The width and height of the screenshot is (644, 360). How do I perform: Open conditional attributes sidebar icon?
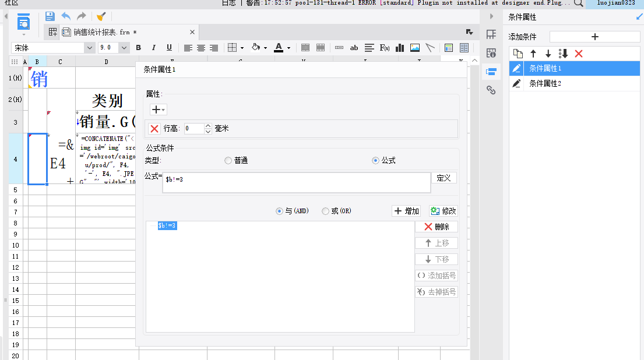coord(491,72)
